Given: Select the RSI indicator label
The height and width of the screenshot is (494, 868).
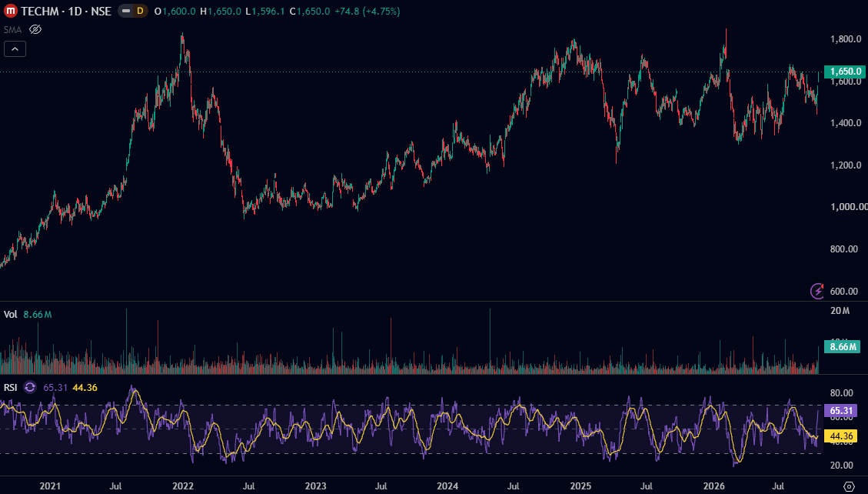Looking at the screenshot, I should [x=11, y=388].
